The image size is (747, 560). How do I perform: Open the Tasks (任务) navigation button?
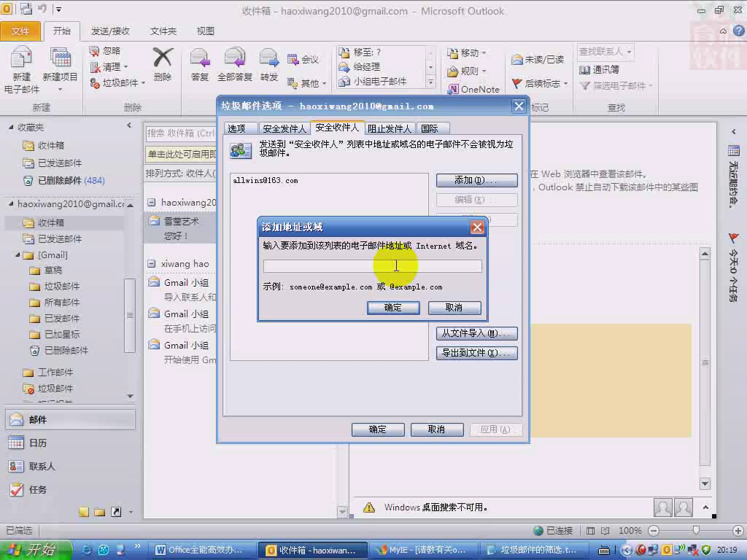point(71,489)
